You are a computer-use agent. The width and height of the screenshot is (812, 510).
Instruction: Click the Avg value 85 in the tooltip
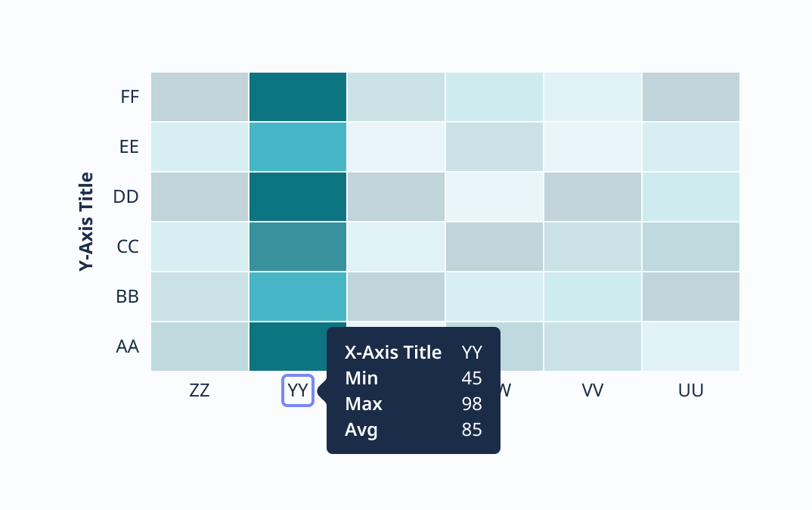click(472, 430)
